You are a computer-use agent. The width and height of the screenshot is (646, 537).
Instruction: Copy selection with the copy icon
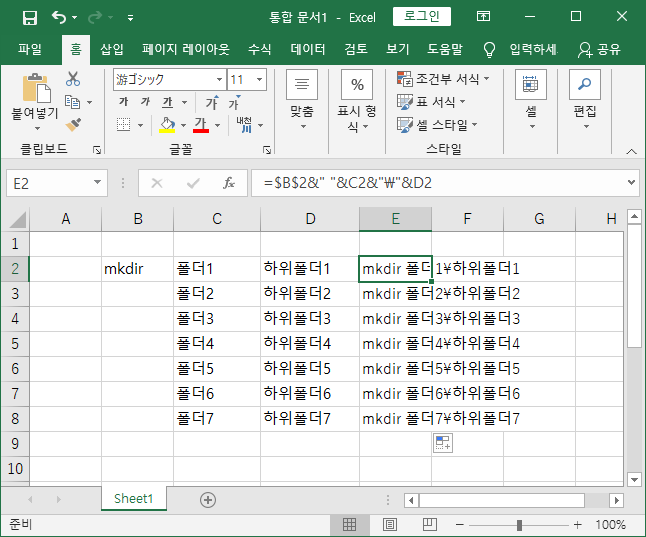[x=73, y=102]
